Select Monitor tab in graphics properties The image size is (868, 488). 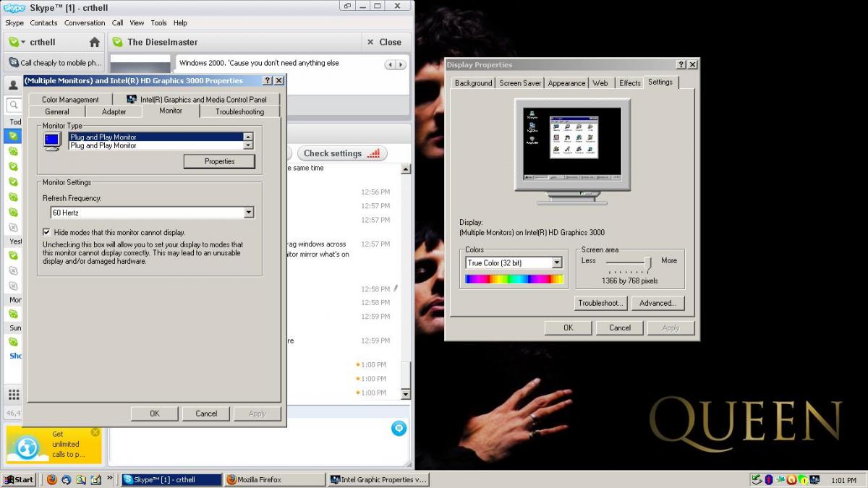[x=171, y=110]
